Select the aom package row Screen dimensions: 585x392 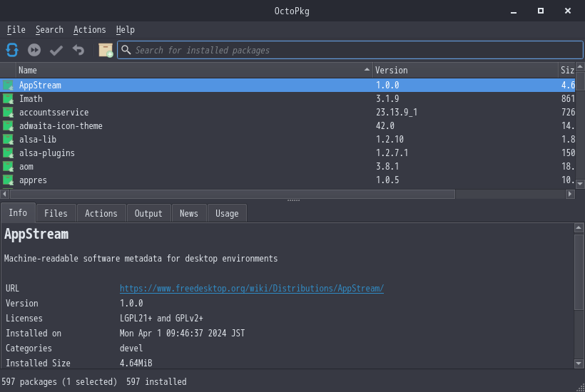click(x=288, y=167)
